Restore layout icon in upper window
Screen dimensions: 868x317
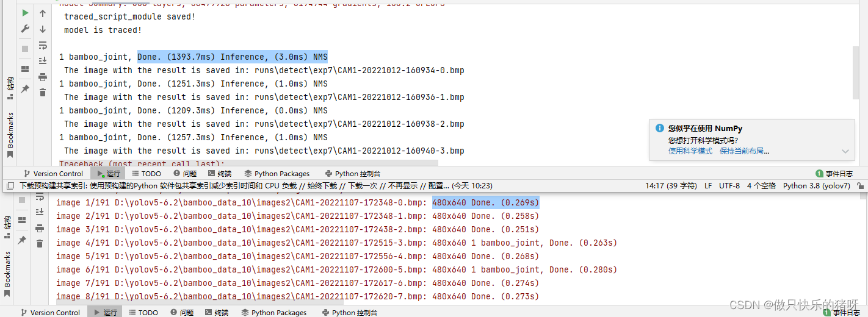pyautogui.click(x=25, y=69)
